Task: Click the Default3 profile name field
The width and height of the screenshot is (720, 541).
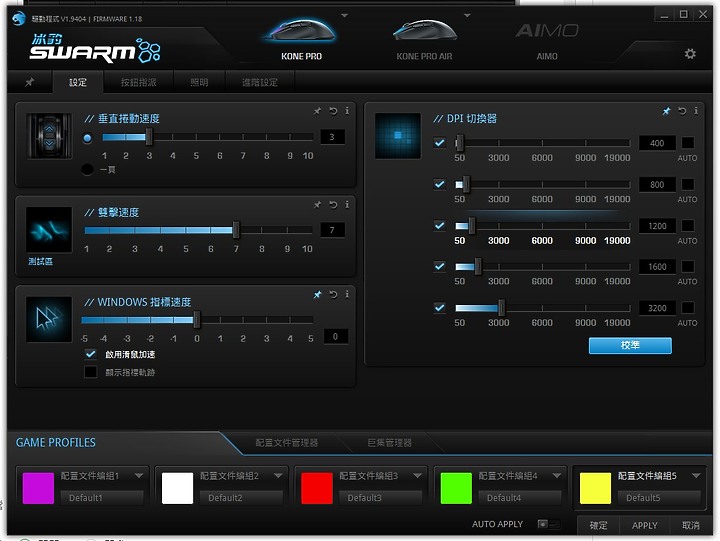Action: [380, 497]
